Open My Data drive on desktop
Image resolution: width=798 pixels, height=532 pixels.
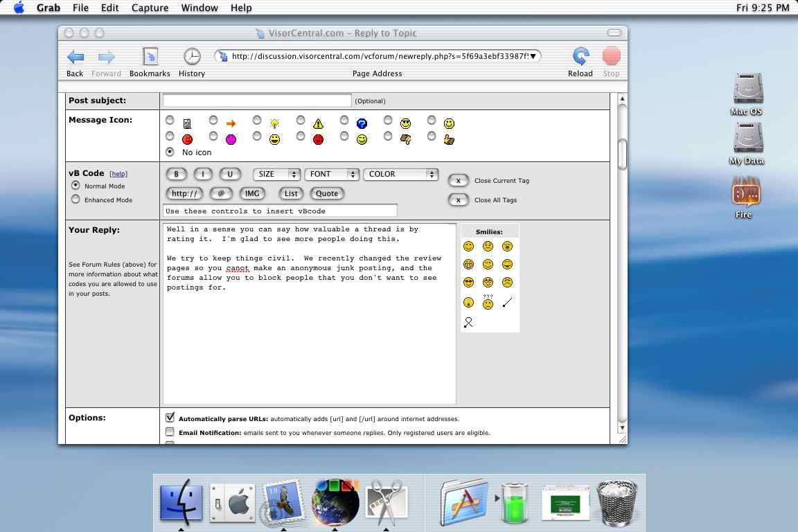[x=747, y=138]
